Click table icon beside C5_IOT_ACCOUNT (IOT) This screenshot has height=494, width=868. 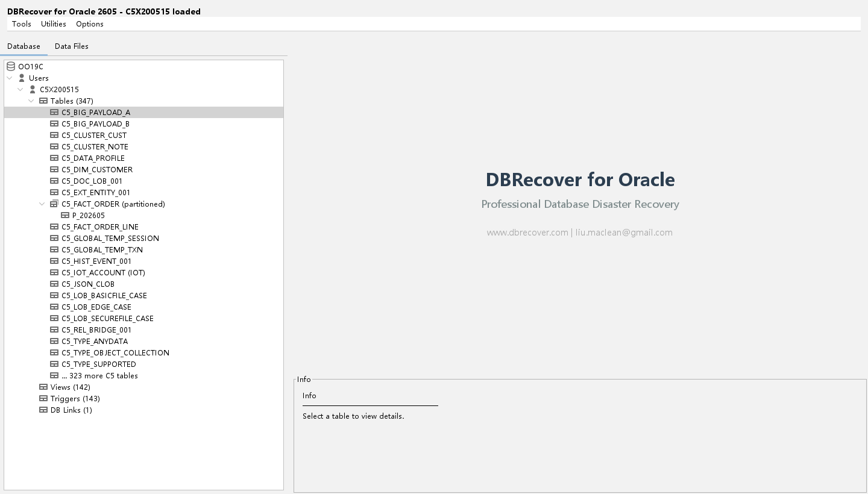pos(54,273)
